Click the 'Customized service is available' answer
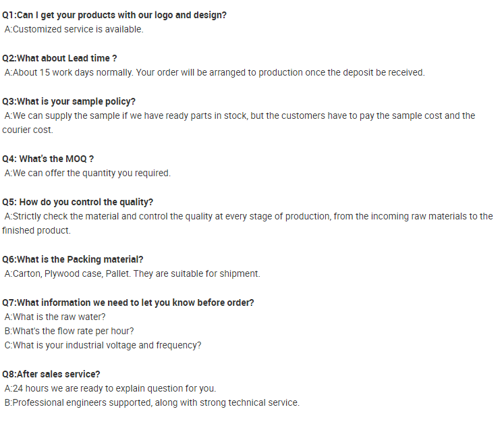Screen dimensions: 504x424 point(74,29)
